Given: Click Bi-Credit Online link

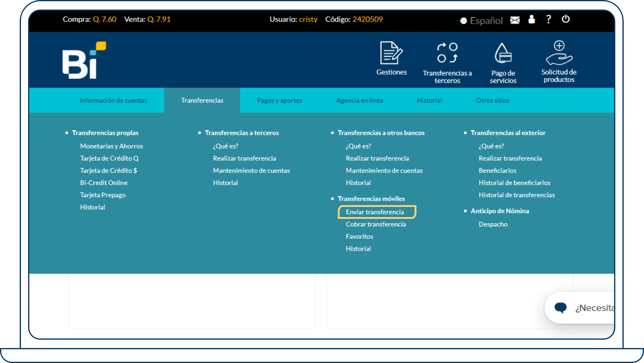Looking at the screenshot, I should 104,183.
